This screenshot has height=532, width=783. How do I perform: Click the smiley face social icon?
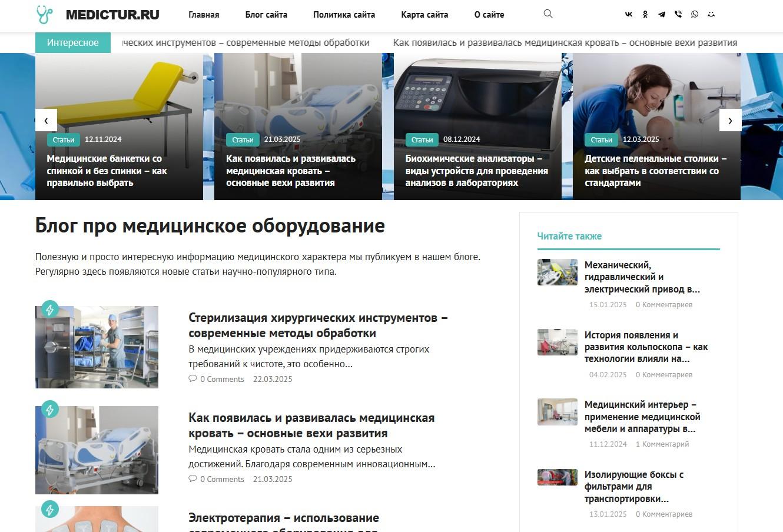711,15
